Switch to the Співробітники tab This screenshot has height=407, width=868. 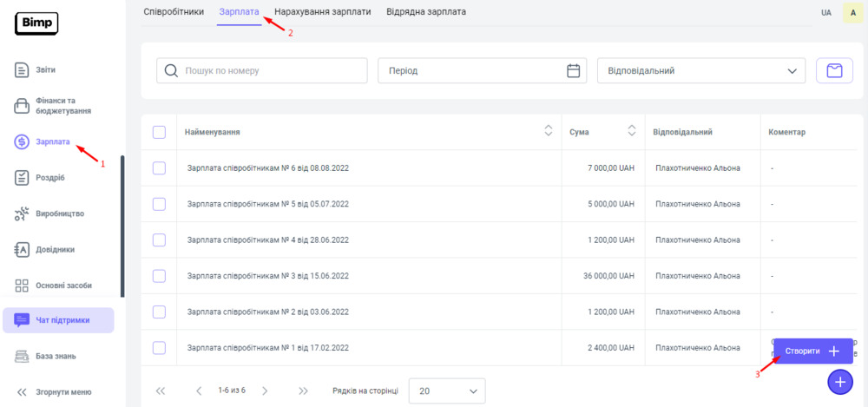pos(174,12)
